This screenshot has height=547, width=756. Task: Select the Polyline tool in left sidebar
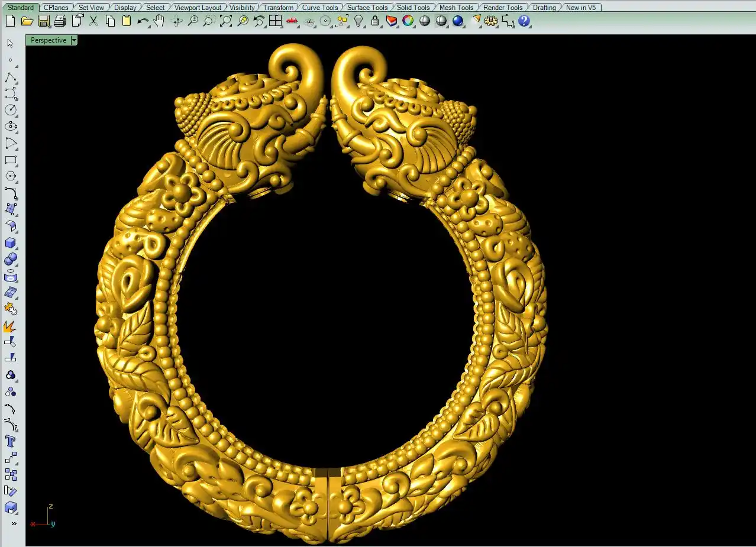(11, 78)
